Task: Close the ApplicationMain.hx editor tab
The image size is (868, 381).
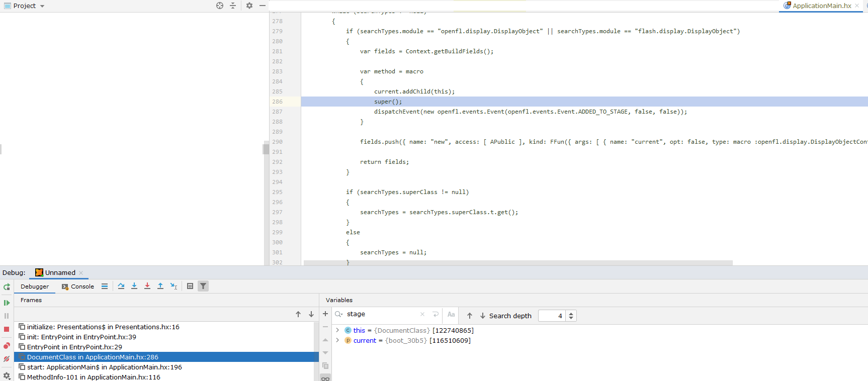Action: [x=857, y=6]
